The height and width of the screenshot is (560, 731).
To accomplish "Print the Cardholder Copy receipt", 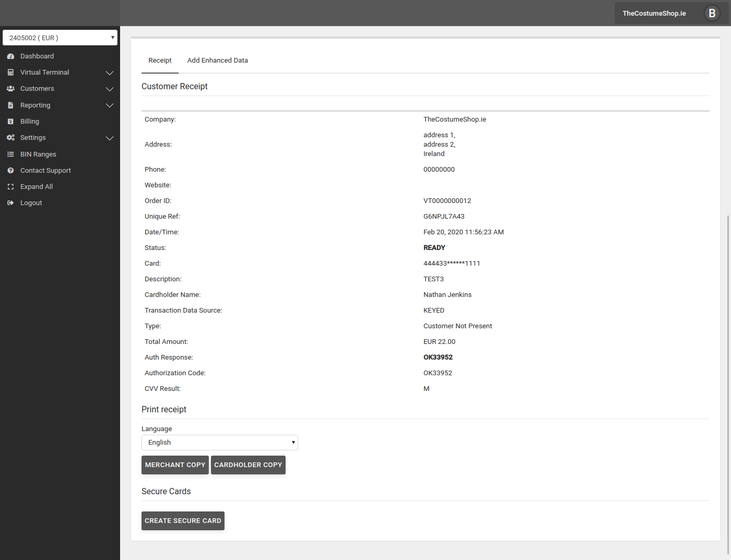I will pos(248,465).
